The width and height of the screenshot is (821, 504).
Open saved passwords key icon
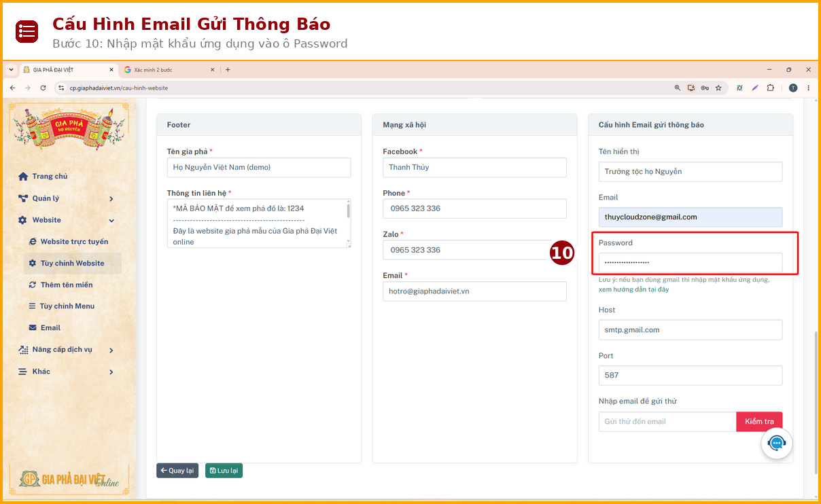705,88
